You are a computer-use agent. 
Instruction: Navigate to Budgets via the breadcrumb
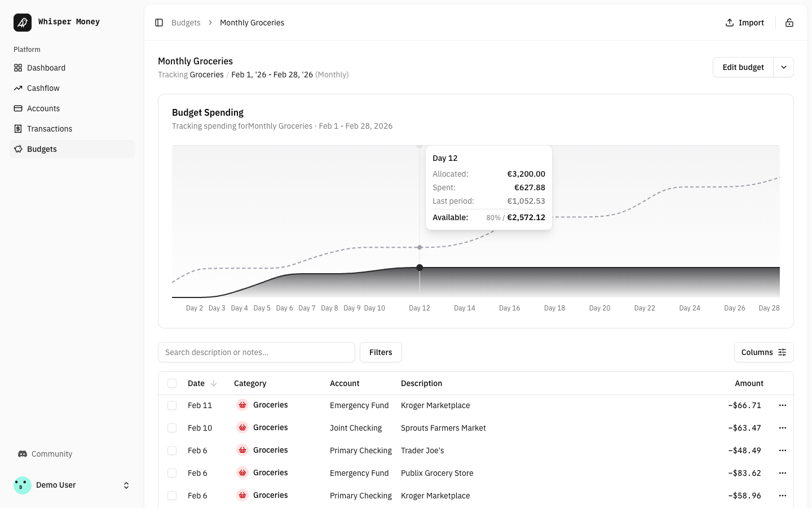point(186,23)
